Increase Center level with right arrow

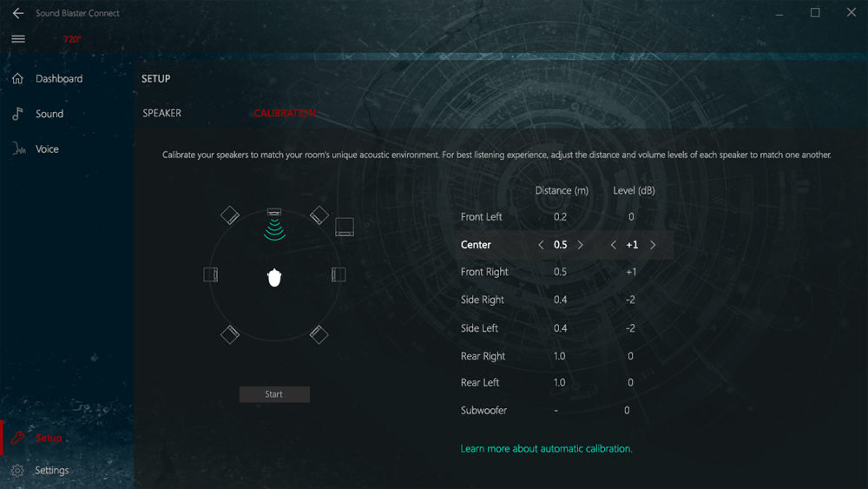(653, 245)
